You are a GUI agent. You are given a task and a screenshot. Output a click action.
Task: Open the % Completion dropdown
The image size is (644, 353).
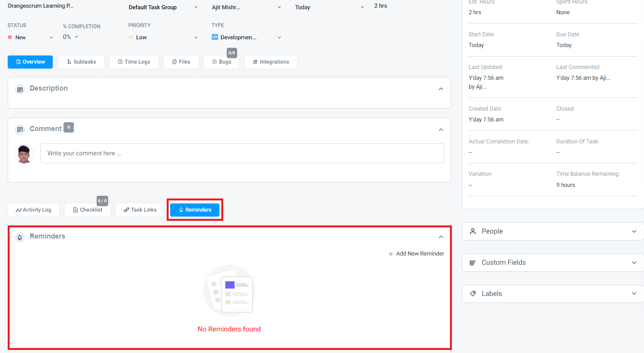click(71, 37)
